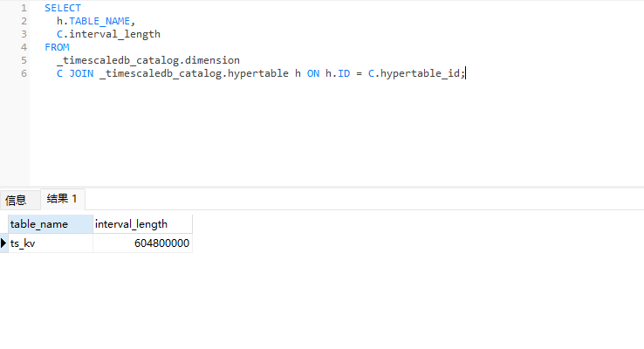The height and width of the screenshot is (349, 644).
Task: Place cursor on the FROM keyword
Action: point(57,47)
